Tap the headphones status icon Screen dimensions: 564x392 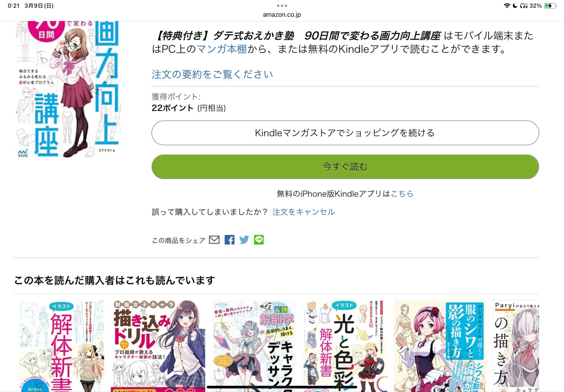[524, 6]
